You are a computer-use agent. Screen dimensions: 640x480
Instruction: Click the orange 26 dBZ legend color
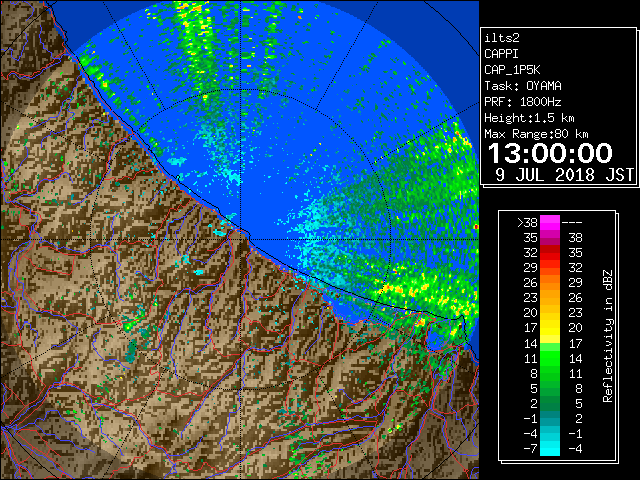550,283
